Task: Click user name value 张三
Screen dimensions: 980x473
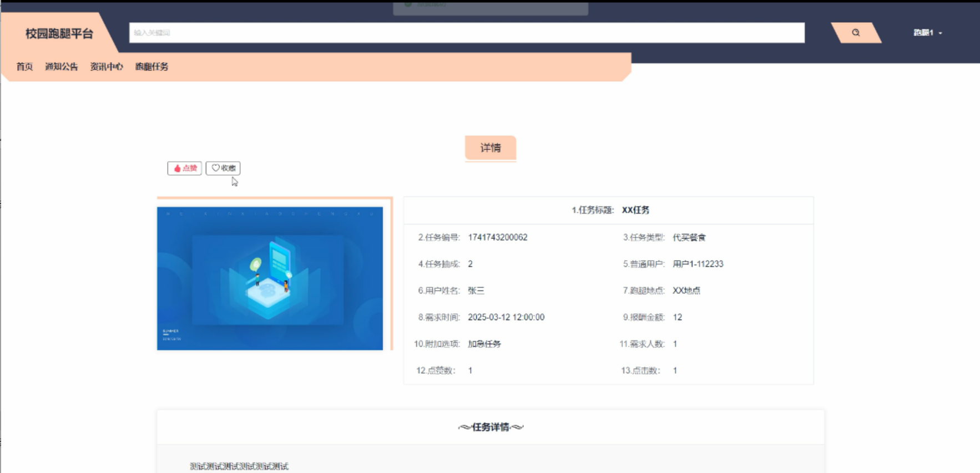Action: pyautogui.click(x=476, y=291)
